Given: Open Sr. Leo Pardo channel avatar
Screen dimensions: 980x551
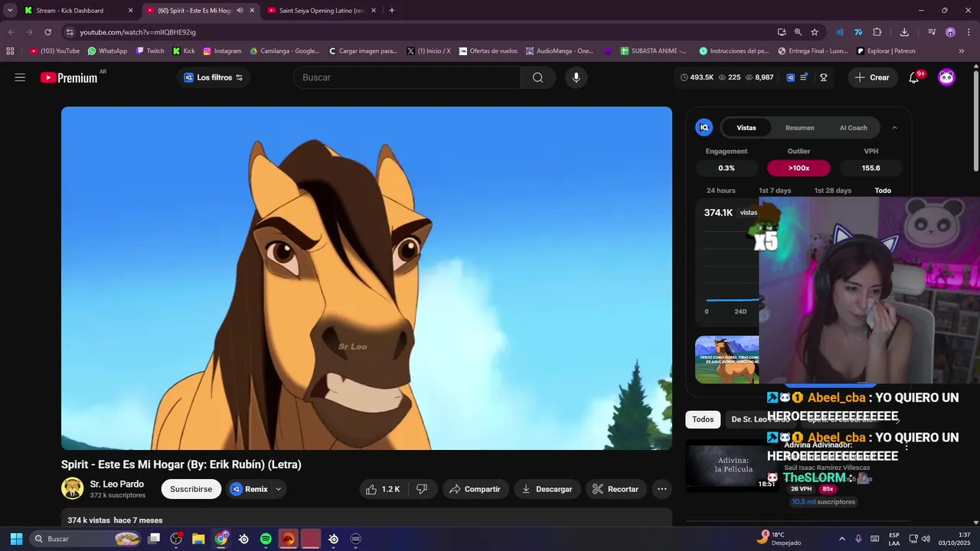Looking at the screenshot, I should coord(73,488).
